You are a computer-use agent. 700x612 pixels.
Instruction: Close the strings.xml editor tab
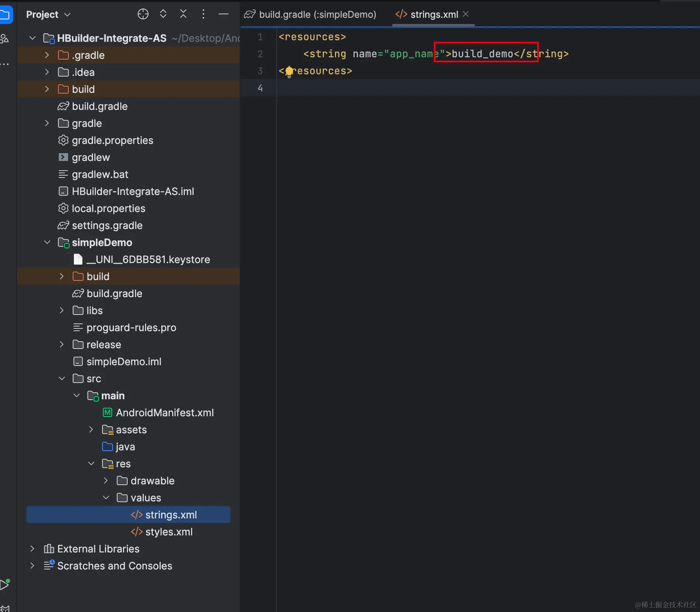pos(466,14)
